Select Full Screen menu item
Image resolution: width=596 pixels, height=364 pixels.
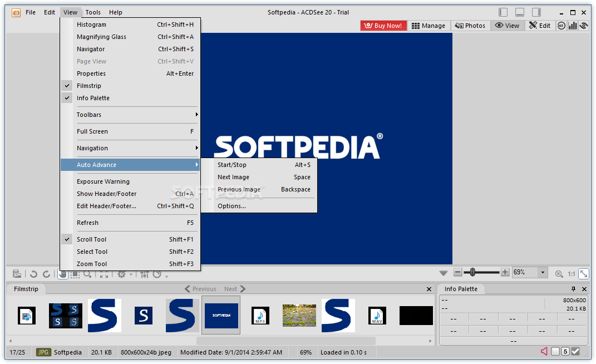click(x=130, y=131)
